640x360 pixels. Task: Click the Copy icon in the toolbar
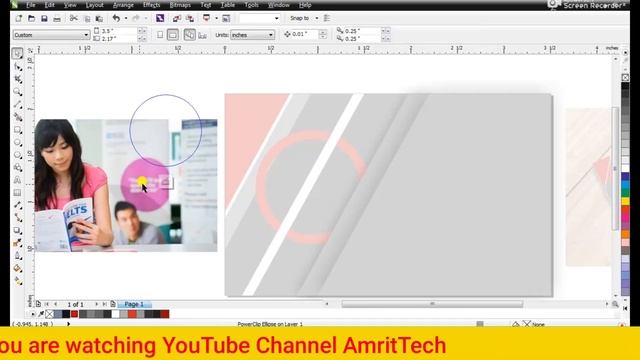pyautogui.click(x=87, y=18)
